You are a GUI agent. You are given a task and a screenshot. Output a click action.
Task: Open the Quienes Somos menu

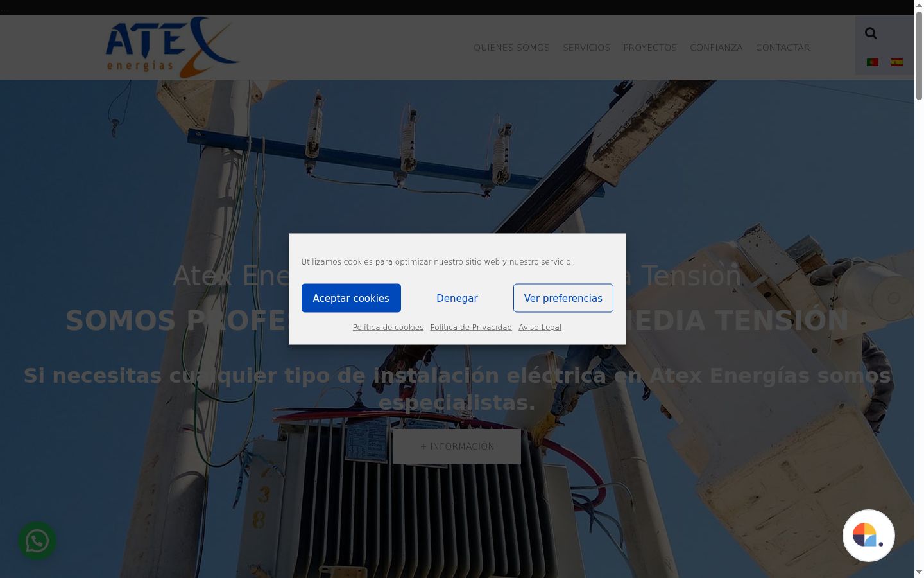coord(511,48)
